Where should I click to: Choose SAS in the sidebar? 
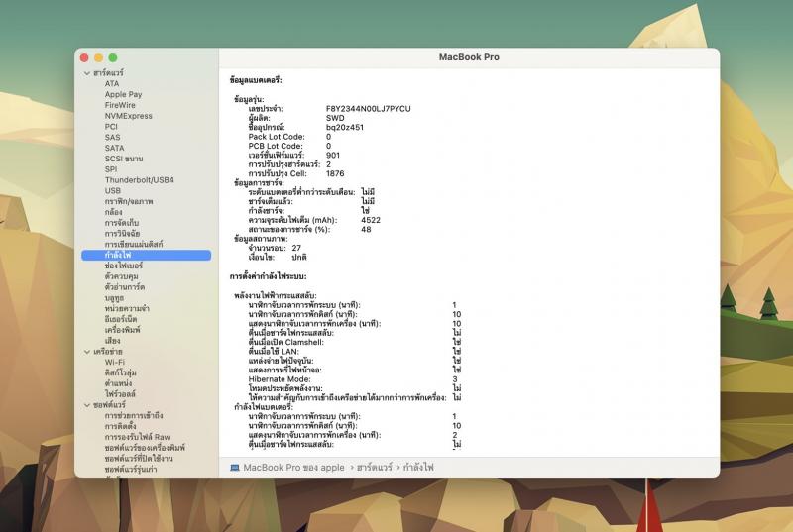coord(112,138)
